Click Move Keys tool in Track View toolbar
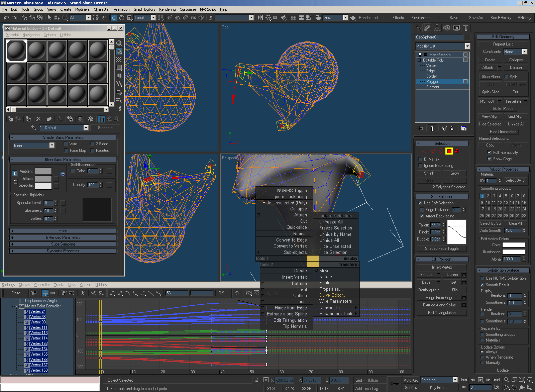Image resolution: width=535 pixels, height=392 pixels. tap(45, 293)
